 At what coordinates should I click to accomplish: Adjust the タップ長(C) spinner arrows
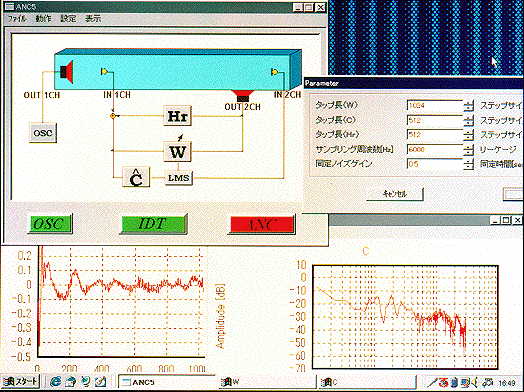pos(469,120)
